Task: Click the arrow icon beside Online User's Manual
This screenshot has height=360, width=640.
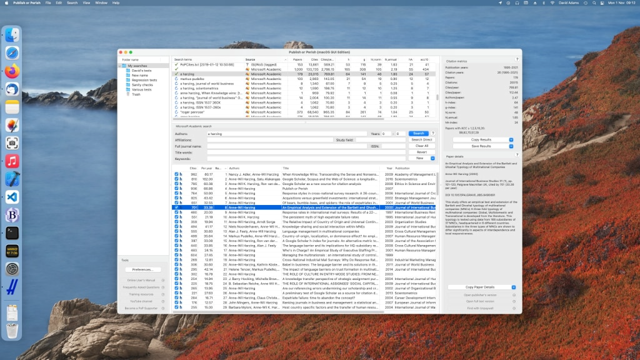Action: pos(163,280)
